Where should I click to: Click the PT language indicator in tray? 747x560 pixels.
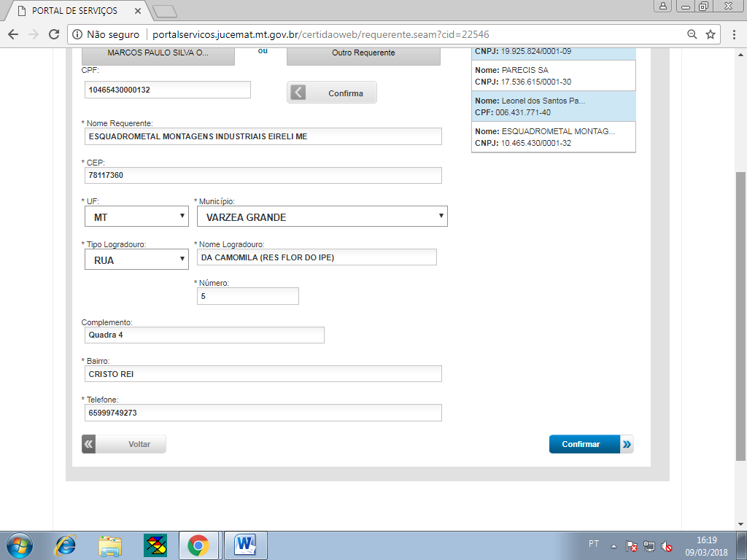(594, 543)
